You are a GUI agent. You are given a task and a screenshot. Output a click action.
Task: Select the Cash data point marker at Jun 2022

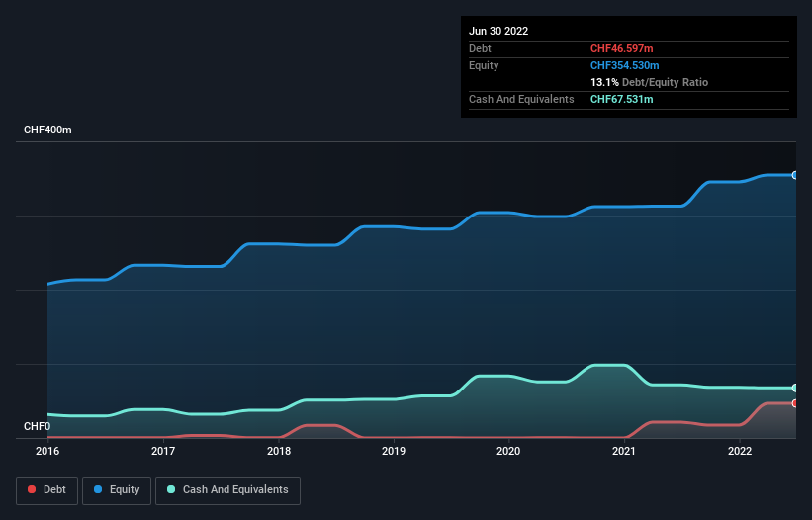tap(795, 389)
